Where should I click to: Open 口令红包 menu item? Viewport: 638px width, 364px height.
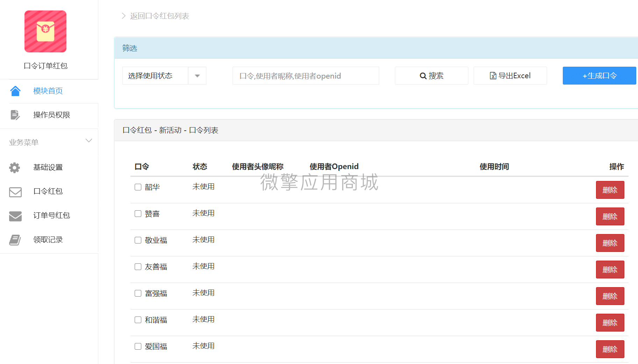48,191
